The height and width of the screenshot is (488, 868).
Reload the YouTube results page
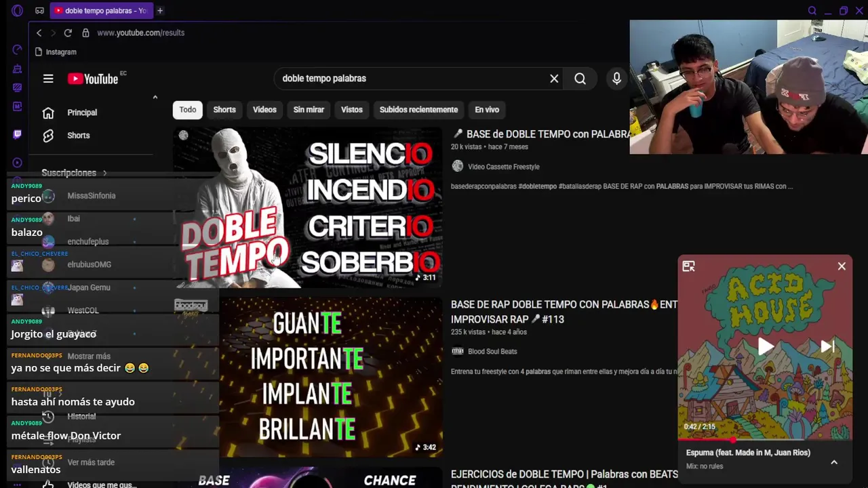coord(68,33)
